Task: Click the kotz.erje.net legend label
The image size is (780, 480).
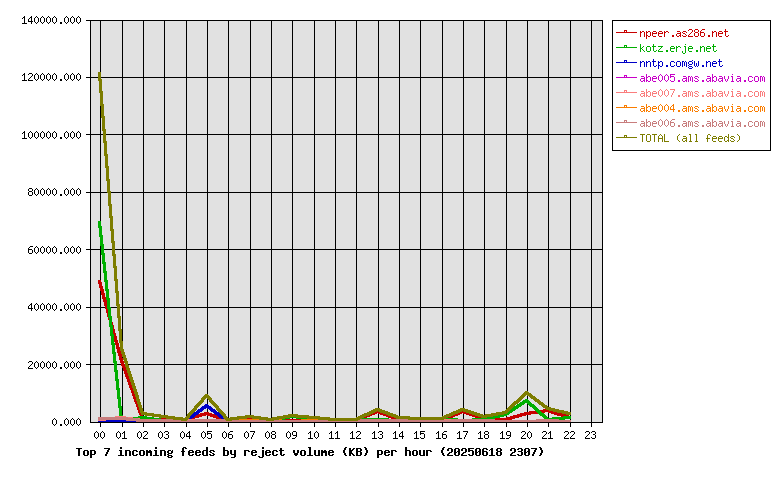Action: coord(678,48)
